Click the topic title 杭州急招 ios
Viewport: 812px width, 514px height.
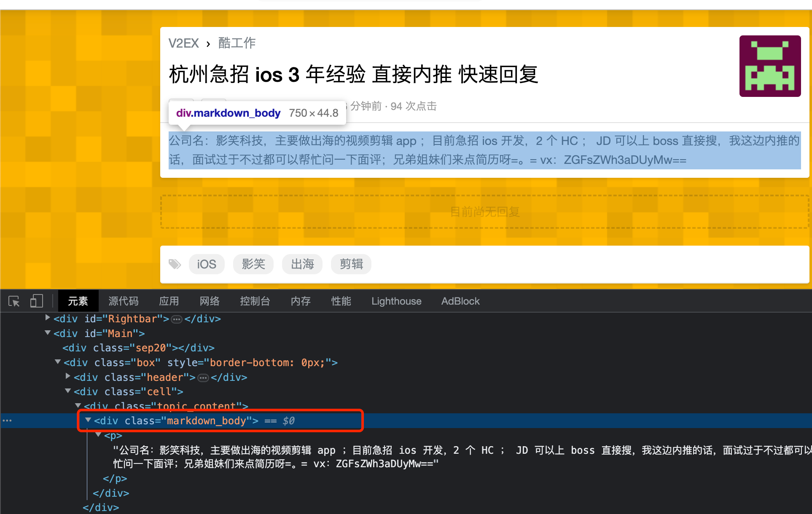pyautogui.click(x=353, y=75)
